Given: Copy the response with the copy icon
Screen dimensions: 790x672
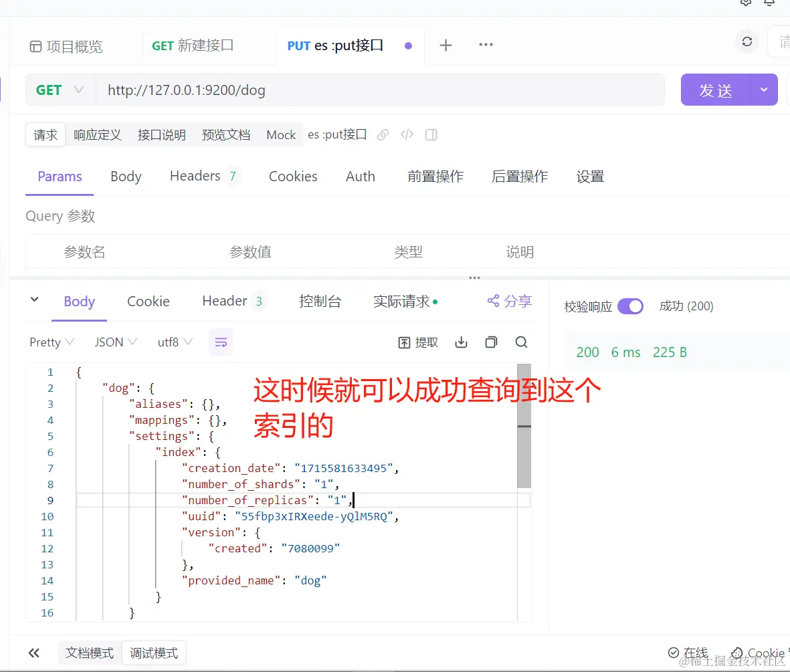Looking at the screenshot, I should (x=491, y=342).
